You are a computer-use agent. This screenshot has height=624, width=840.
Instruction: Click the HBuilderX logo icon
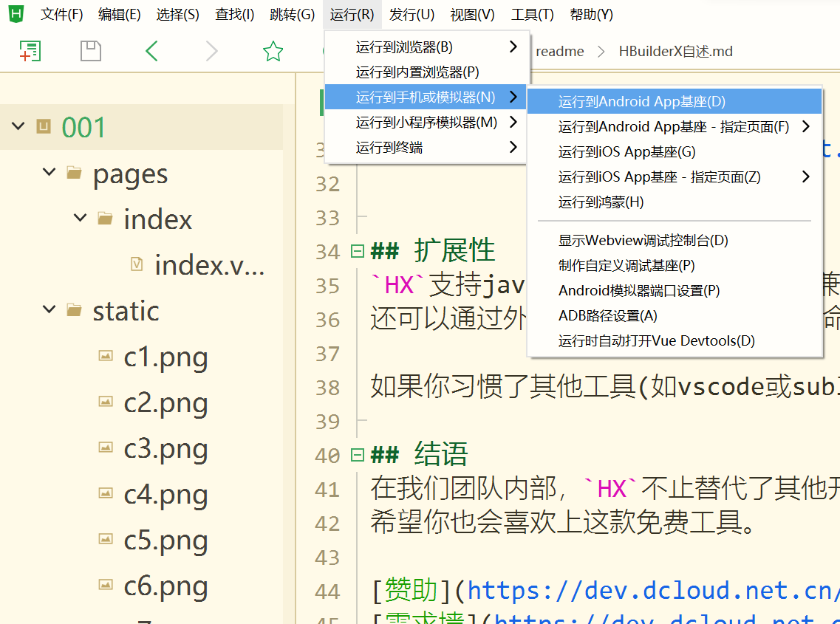[16, 14]
